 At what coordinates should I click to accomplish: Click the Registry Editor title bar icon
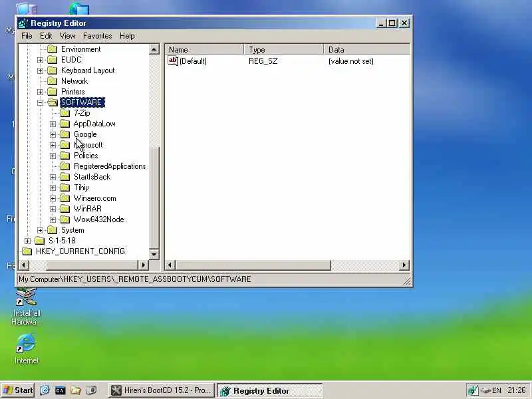[23, 23]
